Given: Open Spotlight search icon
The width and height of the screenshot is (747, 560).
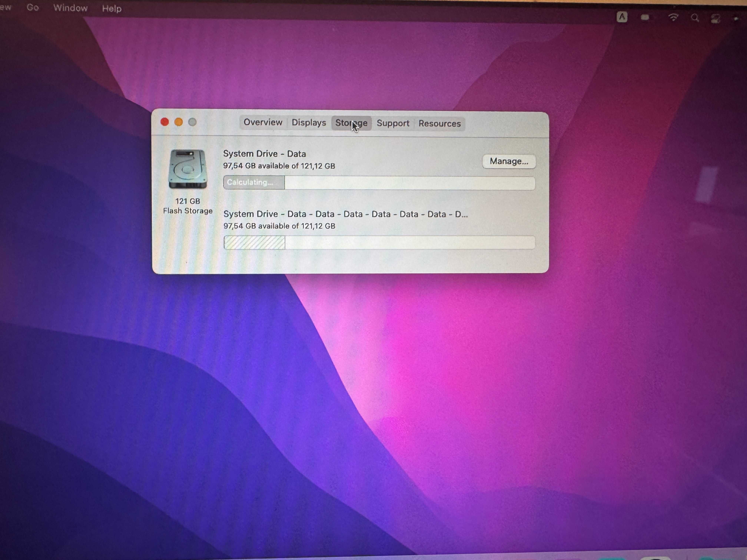Looking at the screenshot, I should click(x=694, y=18).
